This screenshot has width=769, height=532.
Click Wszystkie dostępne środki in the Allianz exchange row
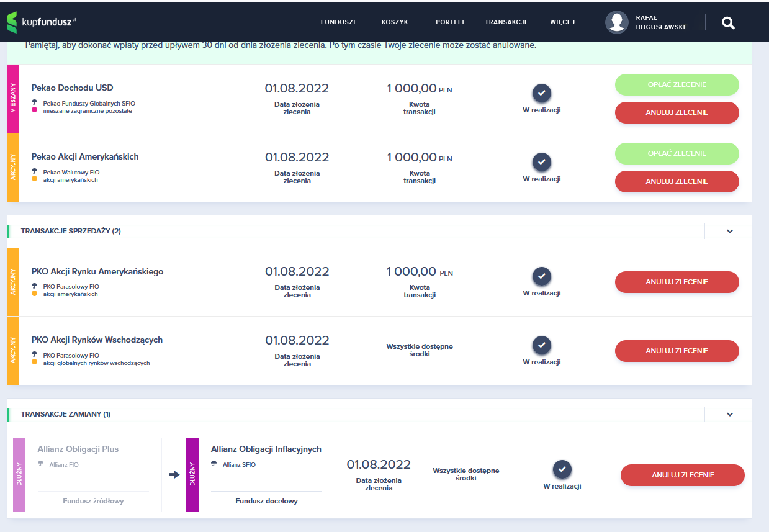pos(466,474)
